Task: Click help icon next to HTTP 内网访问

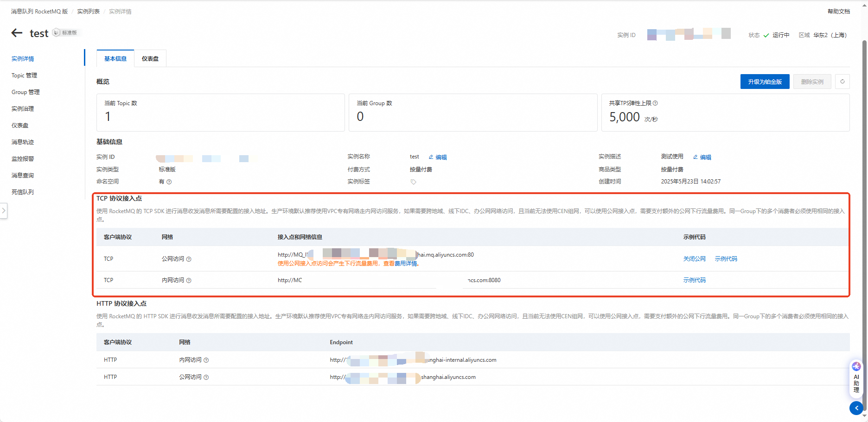Action: tap(206, 360)
